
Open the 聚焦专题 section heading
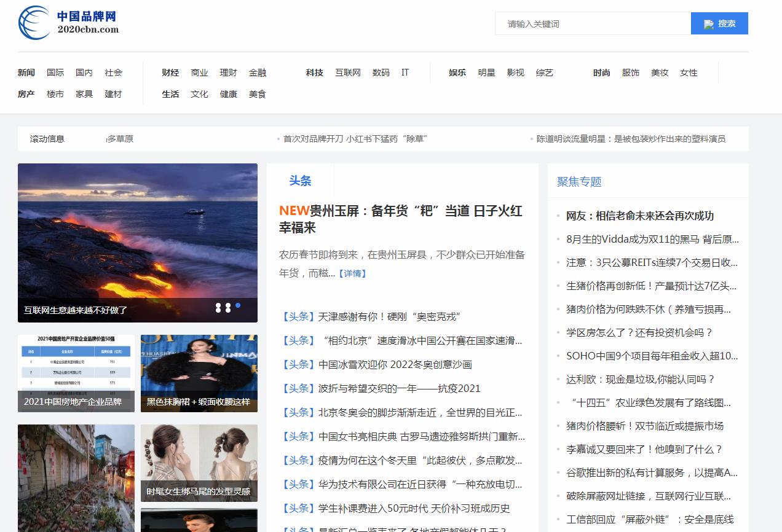pyautogui.click(x=579, y=182)
